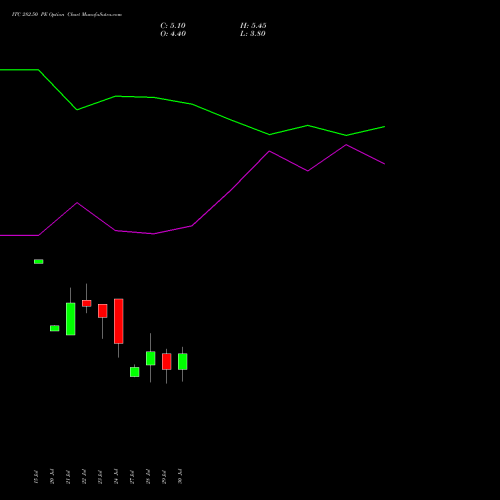This screenshot has height=500, width=500.
Task: Click the small green candle above 27 Jul
Action: pyautogui.click(x=135, y=372)
